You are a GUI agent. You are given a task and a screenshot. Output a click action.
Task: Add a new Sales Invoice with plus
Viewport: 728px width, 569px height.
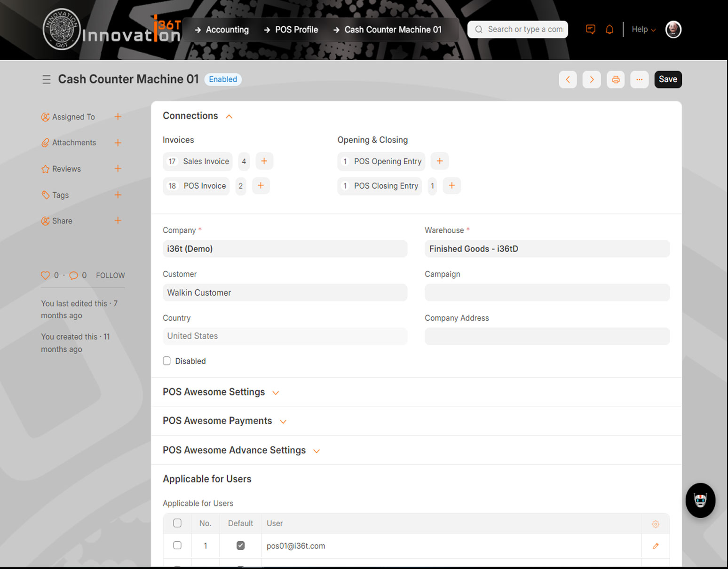[x=264, y=161]
